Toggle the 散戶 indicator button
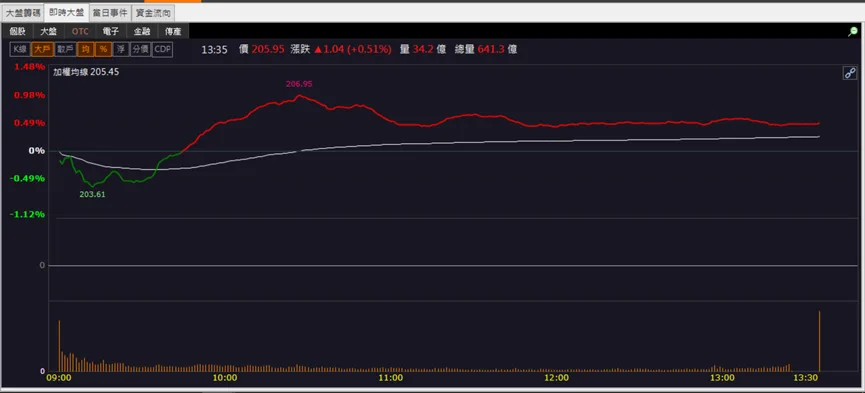Image resolution: width=865 pixels, height=393 pixels. coord(65,50)
